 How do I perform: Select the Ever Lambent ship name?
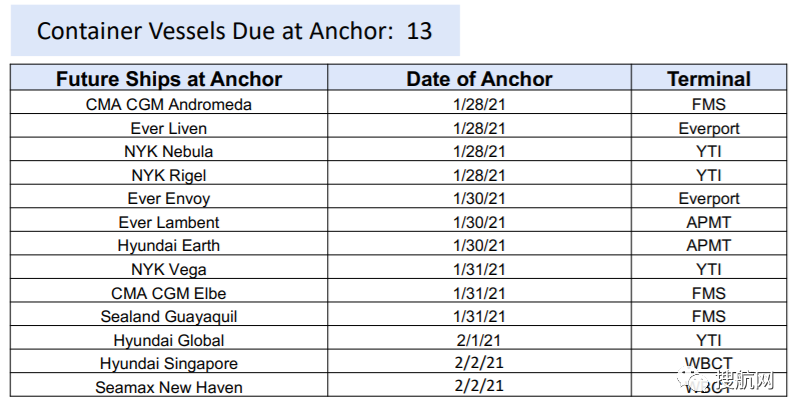click(169, 222)
